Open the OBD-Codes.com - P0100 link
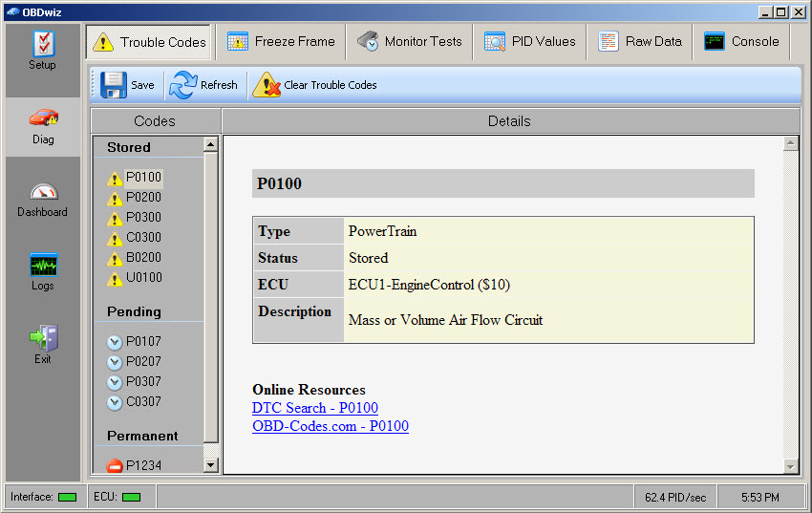Screen dimensions: 812x513 coord(330,426)
